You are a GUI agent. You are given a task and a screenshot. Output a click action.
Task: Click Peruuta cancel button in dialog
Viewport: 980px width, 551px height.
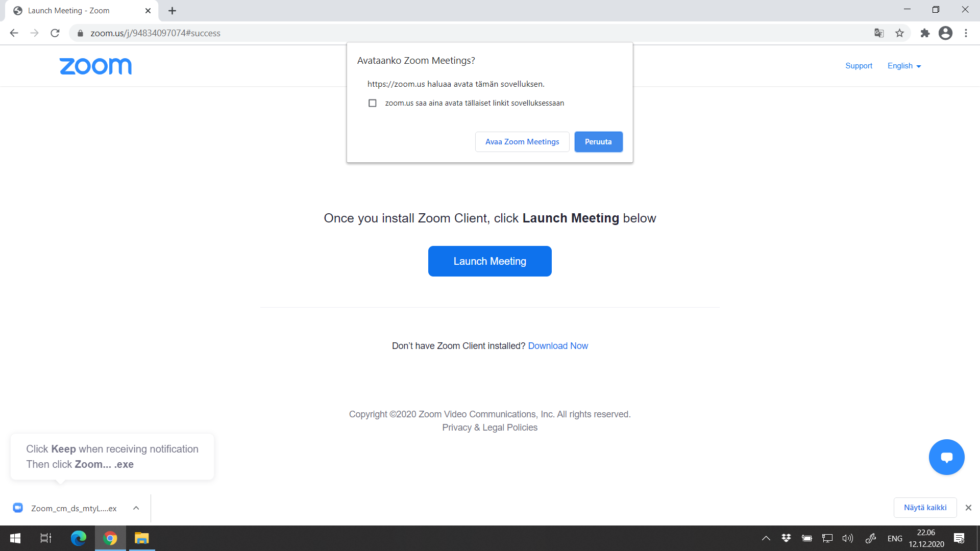click(598, 141)
